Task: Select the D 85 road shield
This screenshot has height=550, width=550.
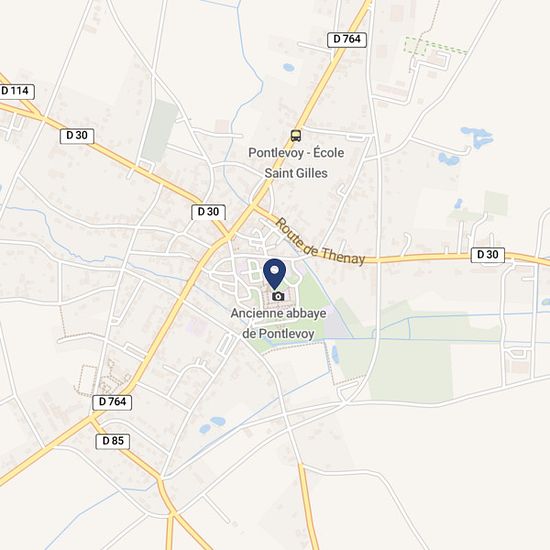Action: click(113, 441)
